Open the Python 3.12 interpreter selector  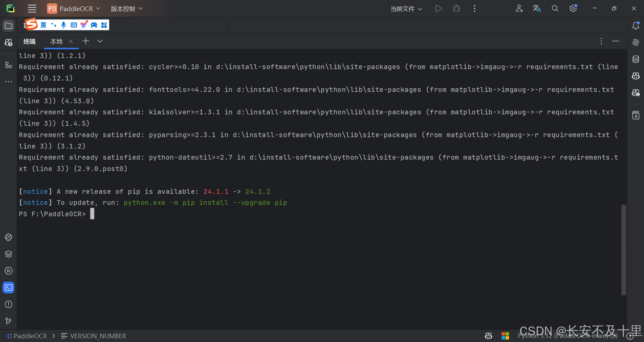568,336
